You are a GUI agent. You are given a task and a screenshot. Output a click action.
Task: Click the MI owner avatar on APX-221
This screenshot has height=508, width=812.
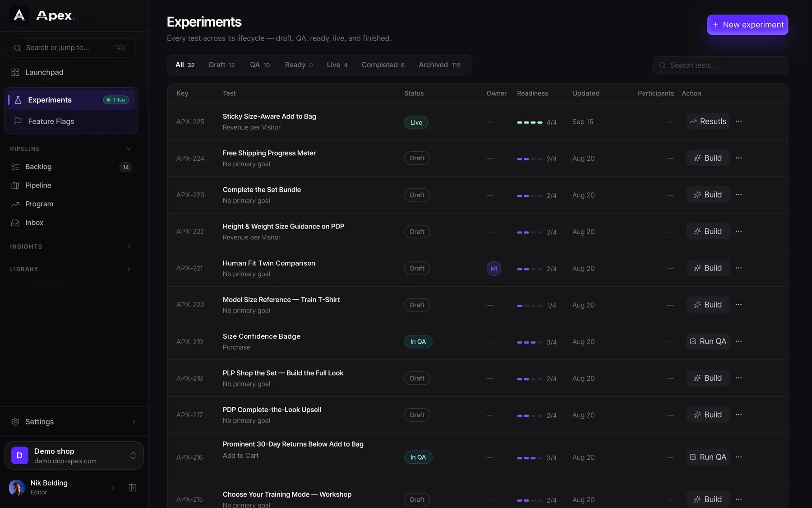click(x=494, y=269)
